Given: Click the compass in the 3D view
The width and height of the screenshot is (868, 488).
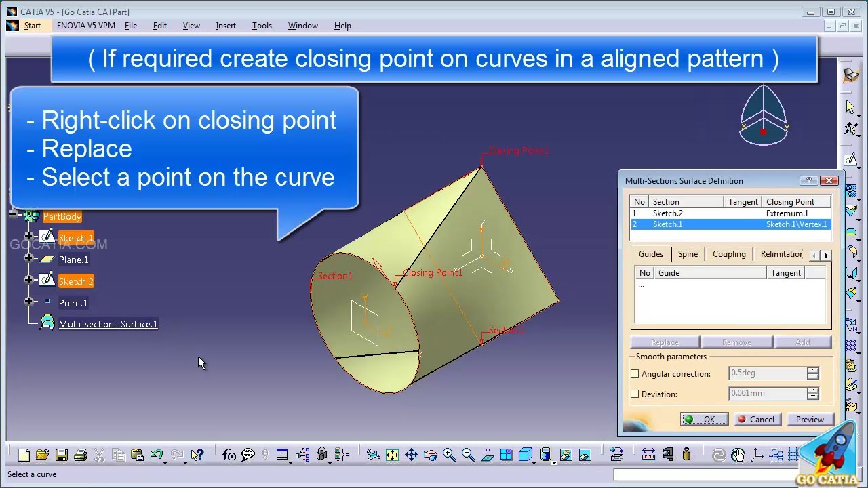Looking at the screenshot, I should pyautogui.click(x=764, y=115).
